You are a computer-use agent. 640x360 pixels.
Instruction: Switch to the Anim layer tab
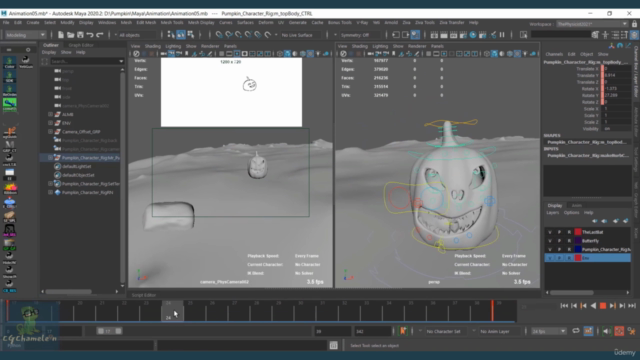576,205
